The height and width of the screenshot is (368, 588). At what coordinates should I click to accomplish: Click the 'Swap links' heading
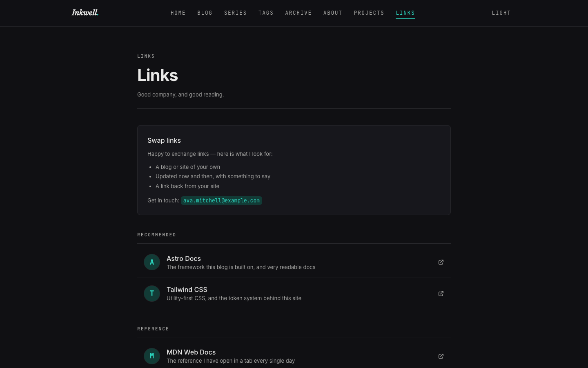pos(164,140)
